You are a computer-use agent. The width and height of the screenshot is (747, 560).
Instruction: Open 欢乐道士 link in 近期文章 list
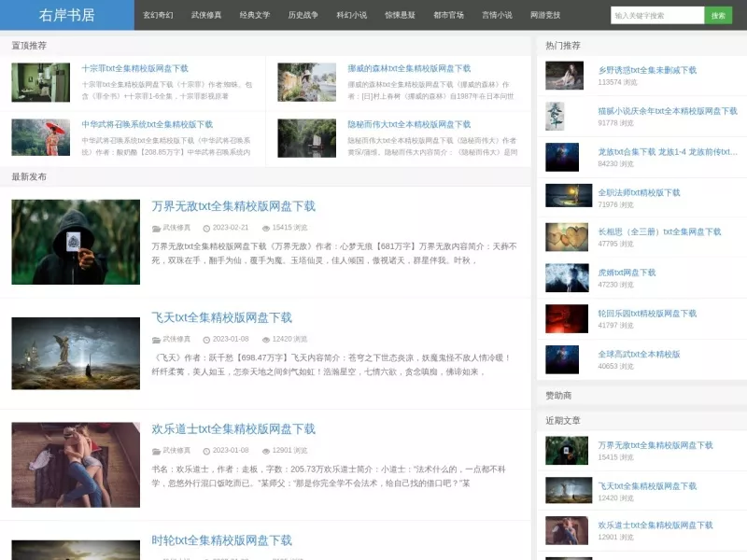coord(655,525)
